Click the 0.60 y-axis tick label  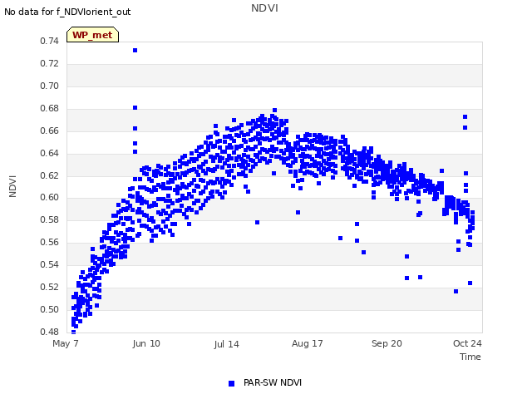(x=50, y=197)
